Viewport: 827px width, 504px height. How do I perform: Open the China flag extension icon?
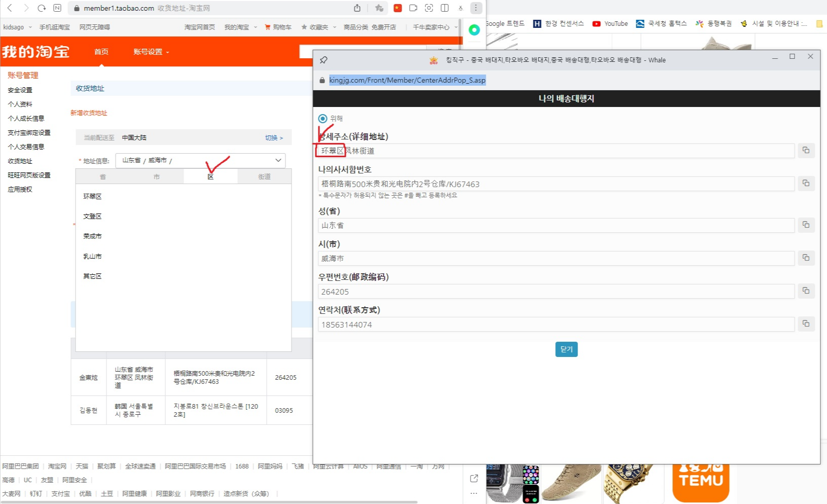[398, 8]
